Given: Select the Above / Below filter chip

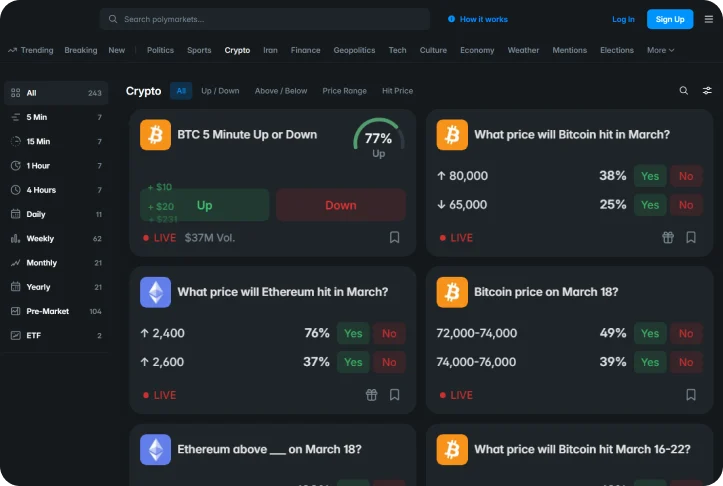Looking at the screenshot, I should [281, 91].
